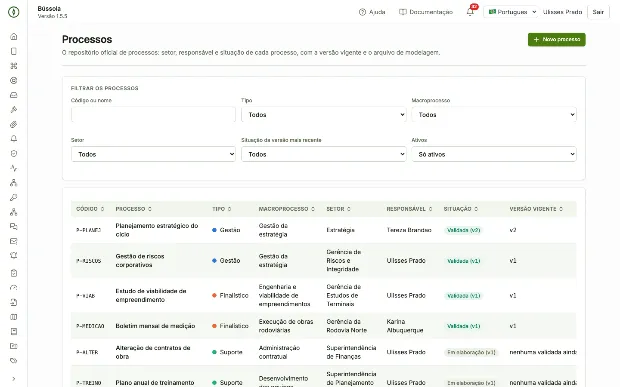Click the Bússola compass logo icon
Viewport: 620px width, 387px height.
coord(13,12)
